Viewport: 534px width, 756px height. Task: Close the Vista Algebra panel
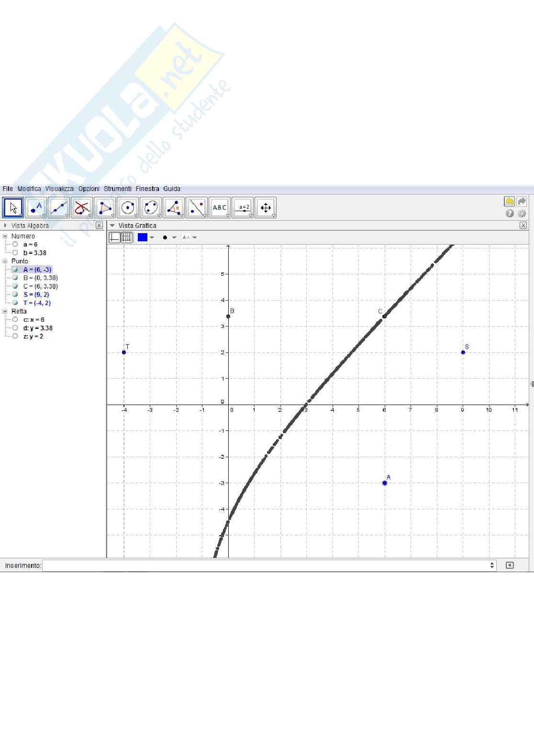tap(99, 226)
